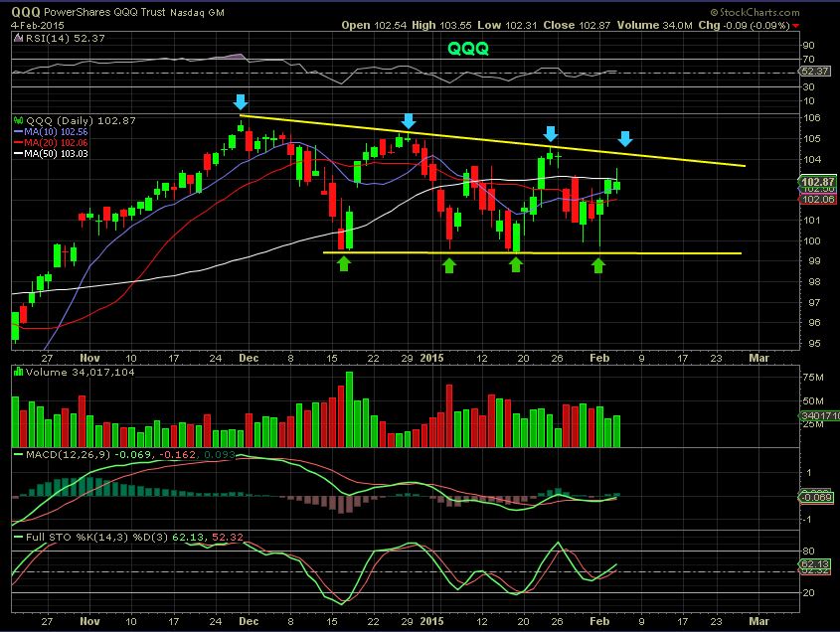Click the red down-triangle after the Chg value

point(796,26)
